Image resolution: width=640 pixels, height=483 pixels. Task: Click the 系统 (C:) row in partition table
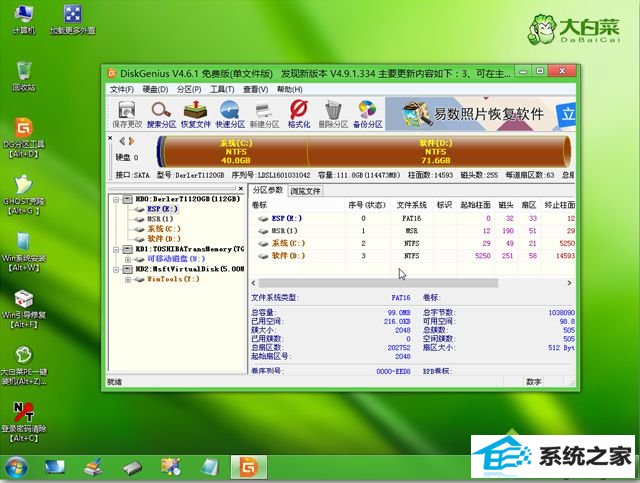point(412,243)
